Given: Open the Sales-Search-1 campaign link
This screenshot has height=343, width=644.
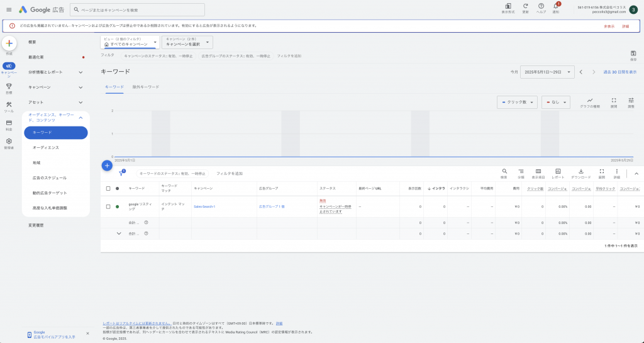Looking at the screenshot, I should [x=204, y=206].
